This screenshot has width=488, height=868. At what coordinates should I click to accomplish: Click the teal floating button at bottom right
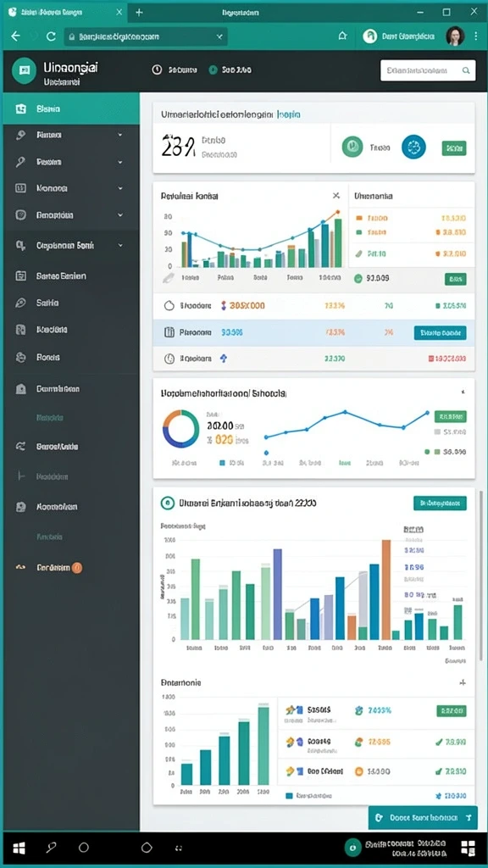pyautogui.click(x=423, y=817)
